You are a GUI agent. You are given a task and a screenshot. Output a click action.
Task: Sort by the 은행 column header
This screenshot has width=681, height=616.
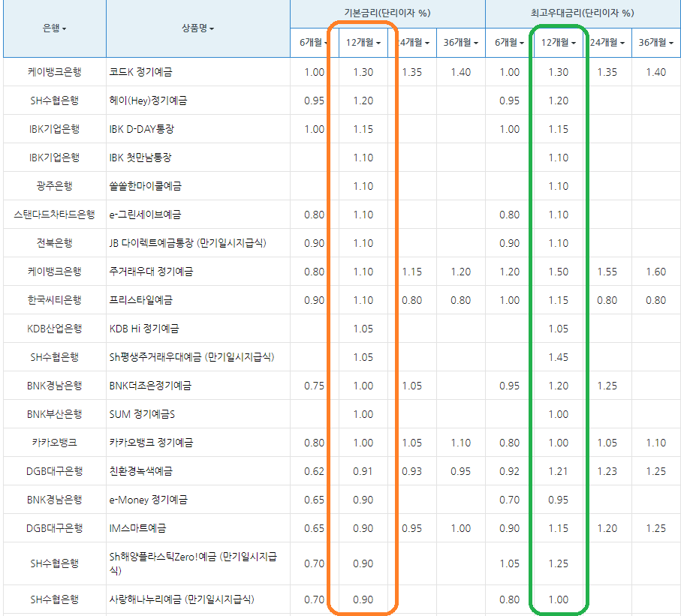(x=54, y=29)
